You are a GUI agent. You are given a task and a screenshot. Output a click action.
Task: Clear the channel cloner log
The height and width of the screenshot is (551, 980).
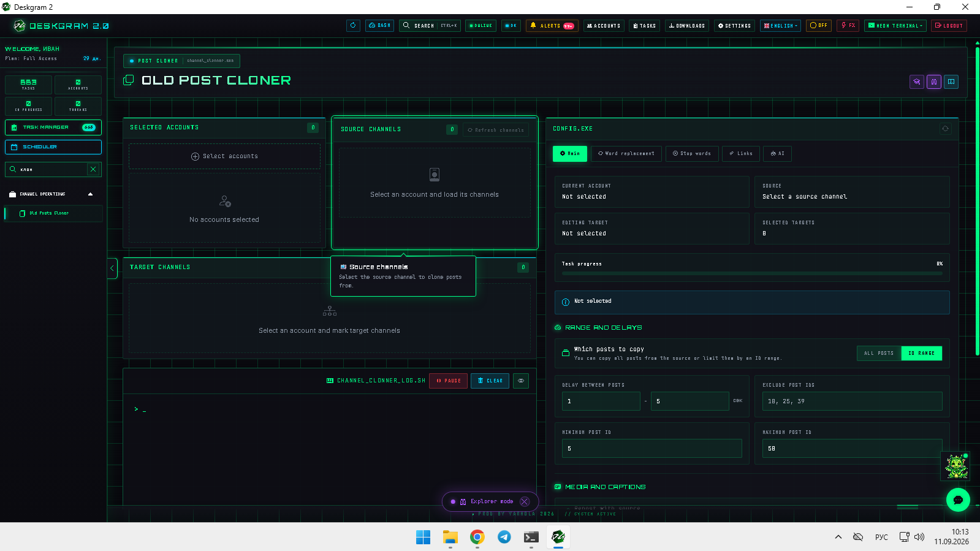[490, 381]
